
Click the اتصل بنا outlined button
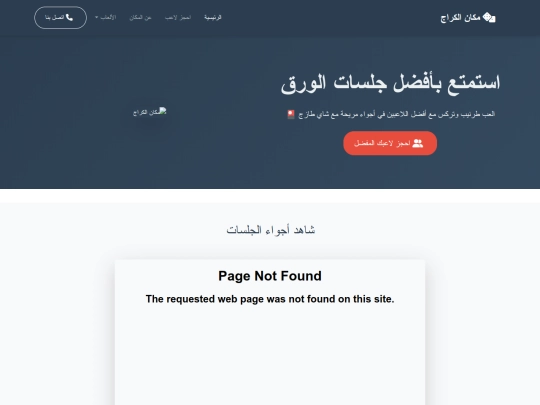(x=60, y=18)
